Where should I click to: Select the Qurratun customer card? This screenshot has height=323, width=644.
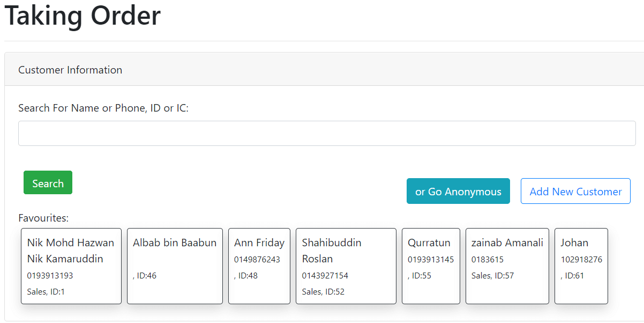coord(431,266)
